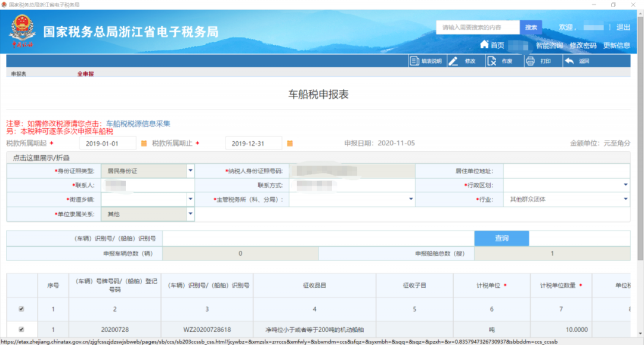Open the 主管税务所 dropdown
Screen dimensions: 644x345
coord(411,200)
